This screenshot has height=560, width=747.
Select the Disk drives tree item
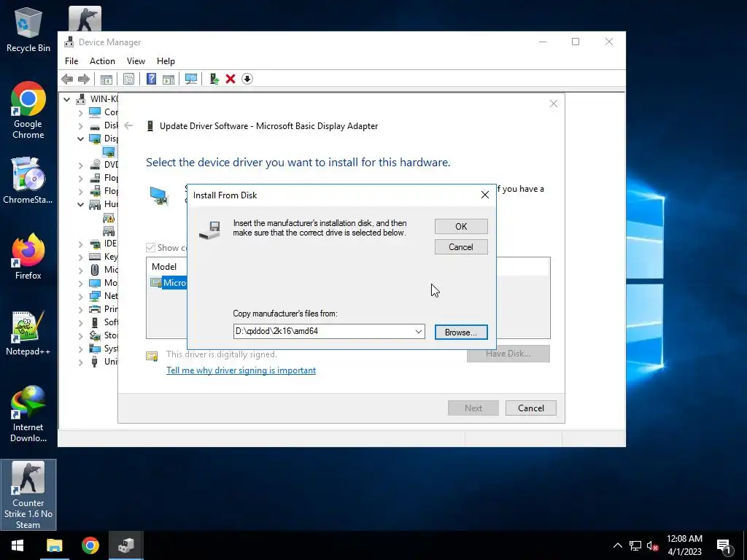[104, 125]
